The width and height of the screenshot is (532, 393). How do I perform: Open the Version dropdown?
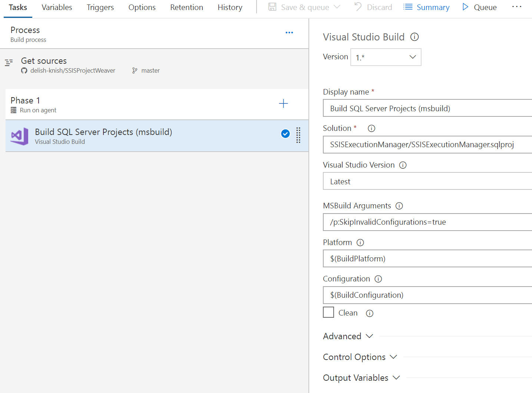click(413, 57)
